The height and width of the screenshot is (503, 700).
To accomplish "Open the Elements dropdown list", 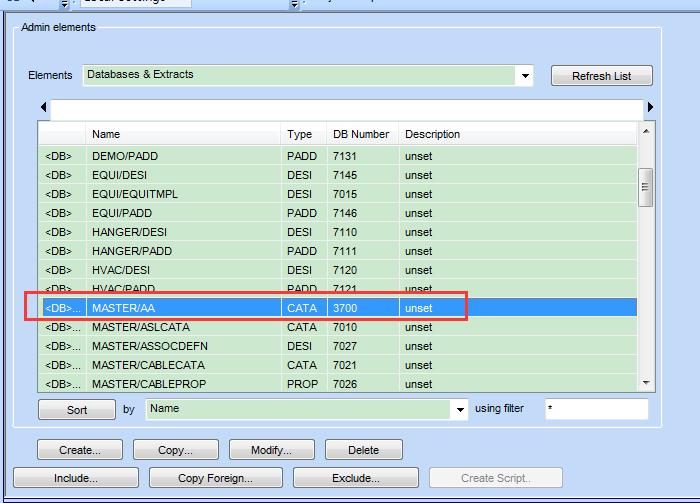I will (x=525, y=75).
